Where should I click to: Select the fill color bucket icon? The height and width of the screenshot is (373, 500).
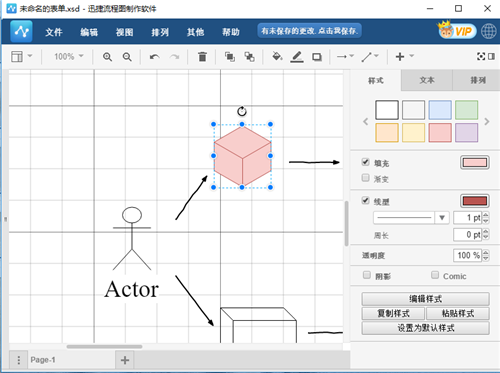pyautogui.click(x=277, y=57)
